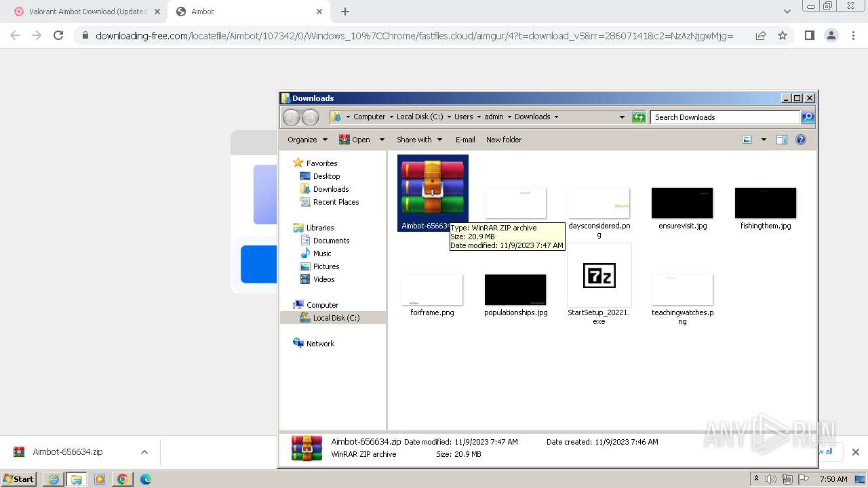
Task: Click Explorer forward navigation button
Action: [310, 117]
